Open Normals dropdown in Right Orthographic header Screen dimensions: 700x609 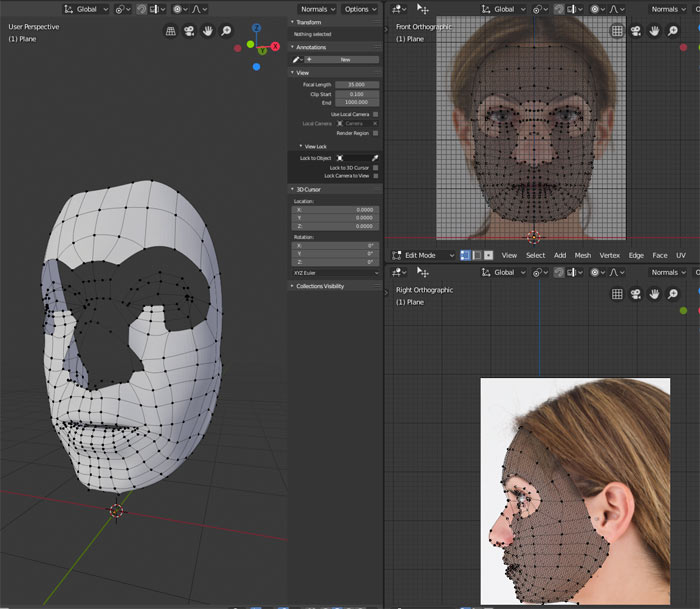(668, 272)
